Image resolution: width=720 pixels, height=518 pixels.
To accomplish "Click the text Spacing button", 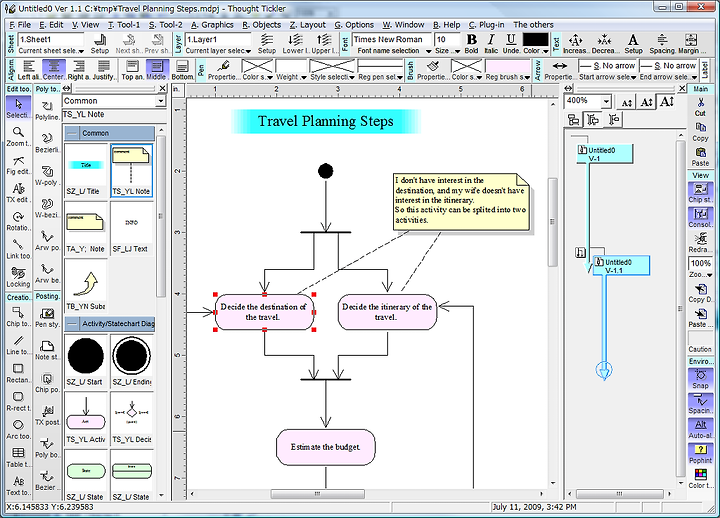I will 662,44.
